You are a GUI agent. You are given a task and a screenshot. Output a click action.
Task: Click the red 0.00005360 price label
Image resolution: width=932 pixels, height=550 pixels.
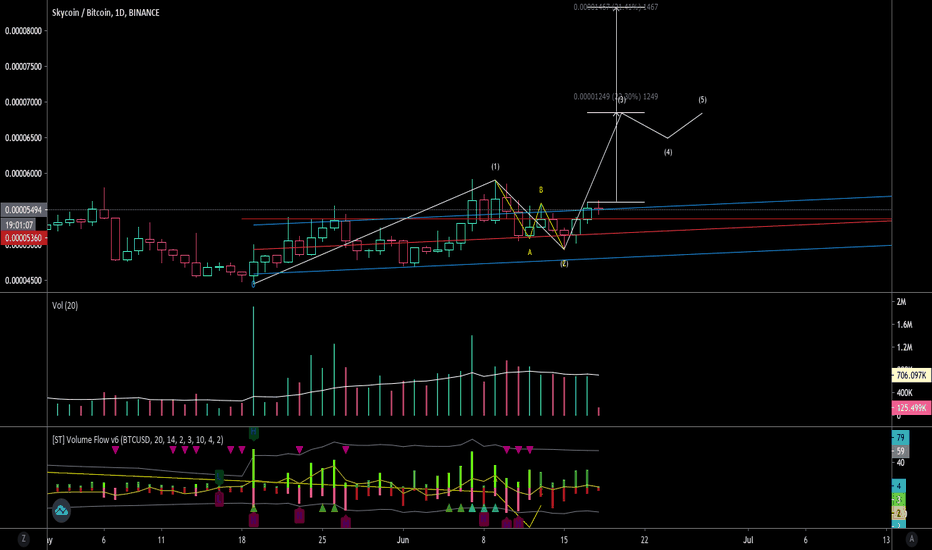(24, 238)
